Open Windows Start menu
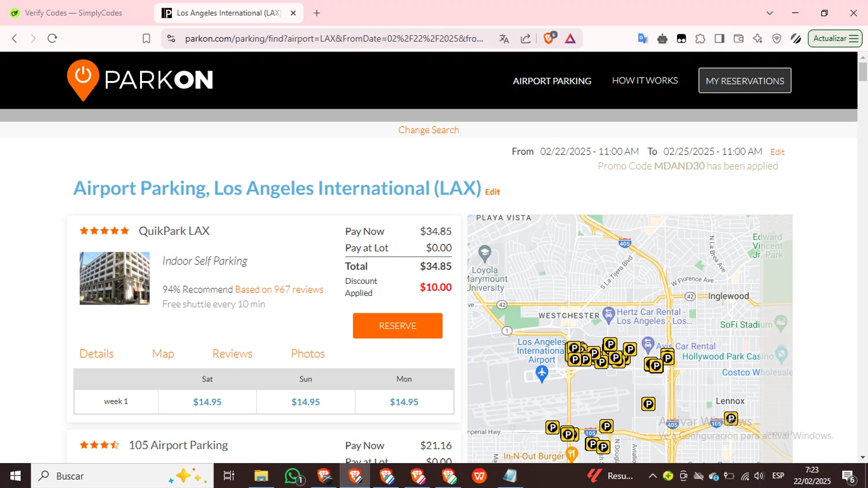The height and width of the screenshot is (488, 868). [15, 476]
